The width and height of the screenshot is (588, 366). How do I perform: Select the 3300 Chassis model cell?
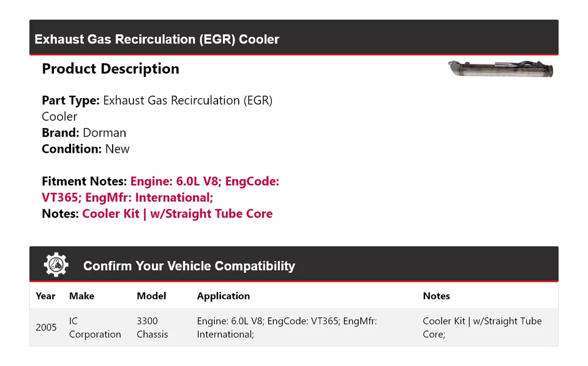152,327
